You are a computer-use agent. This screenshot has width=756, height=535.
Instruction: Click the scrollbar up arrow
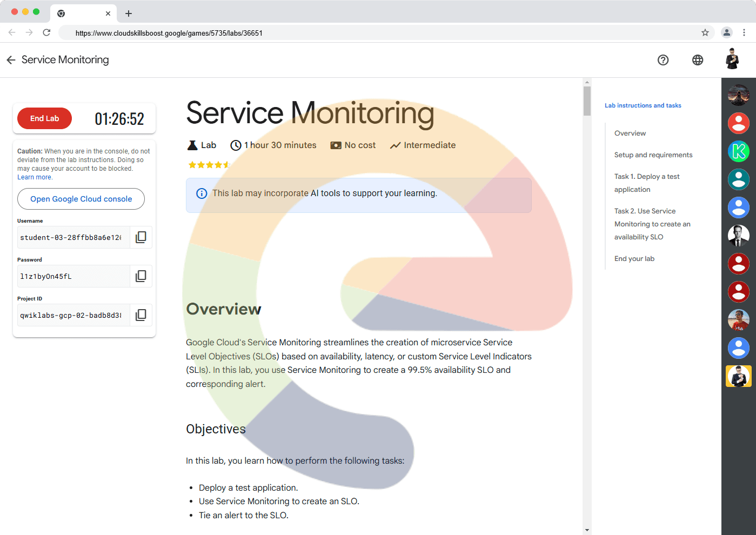pyautogui.click(x=587, y=82)
